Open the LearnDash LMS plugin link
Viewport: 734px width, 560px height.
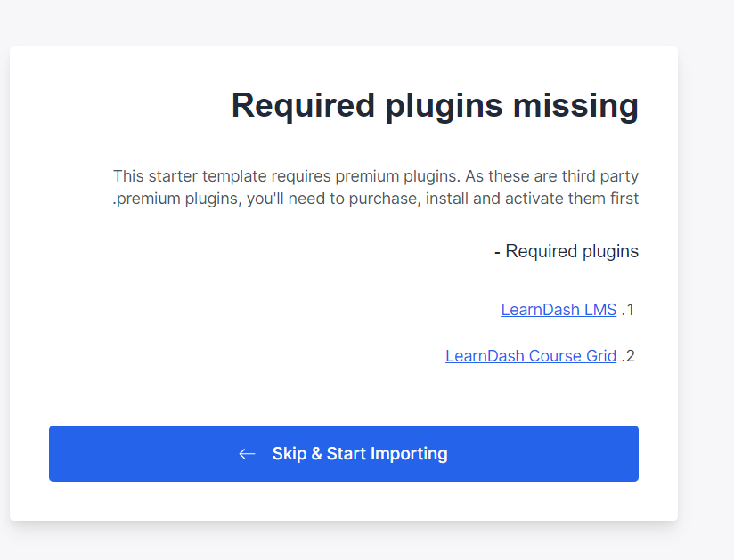click(x=559, y=310)
